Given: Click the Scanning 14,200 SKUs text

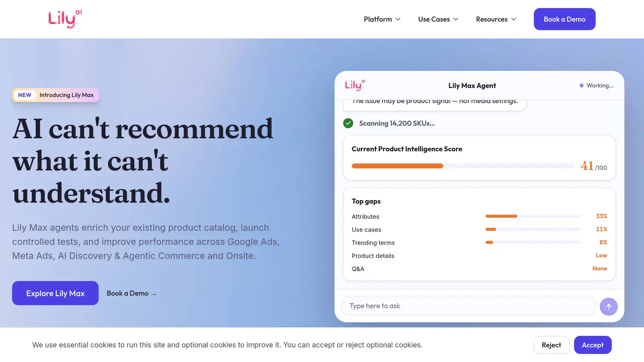Looking at the screenshot, I should coord(397,123).
